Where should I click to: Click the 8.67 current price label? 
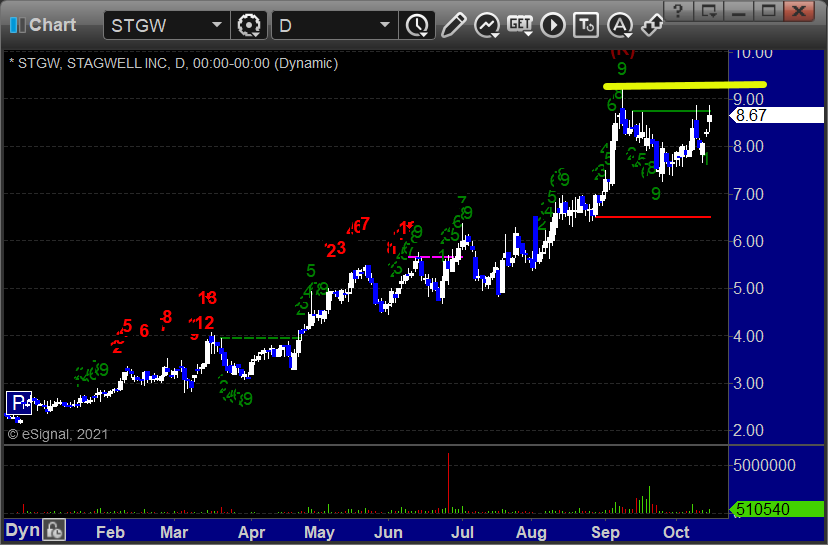(x=776, y=115)
